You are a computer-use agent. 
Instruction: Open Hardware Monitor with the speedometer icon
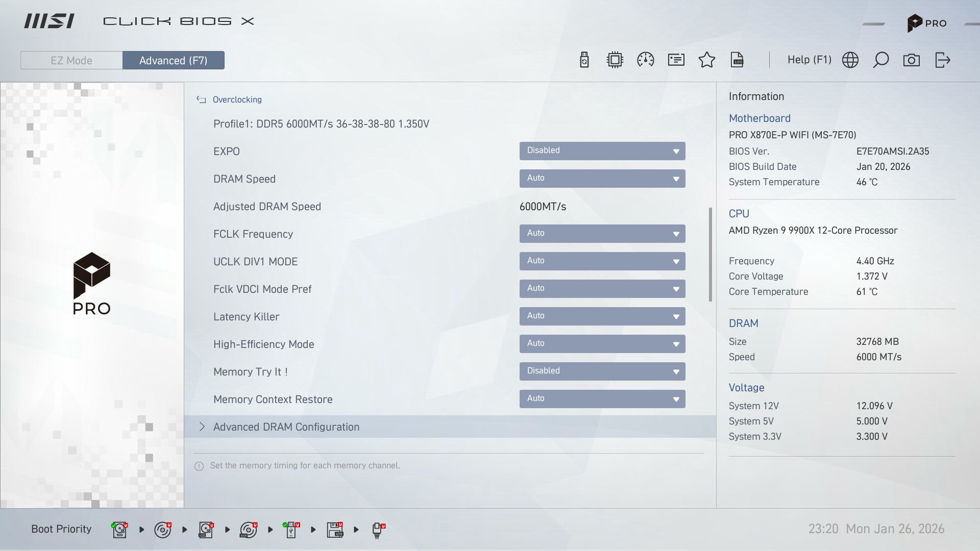[x=646, y=60]
